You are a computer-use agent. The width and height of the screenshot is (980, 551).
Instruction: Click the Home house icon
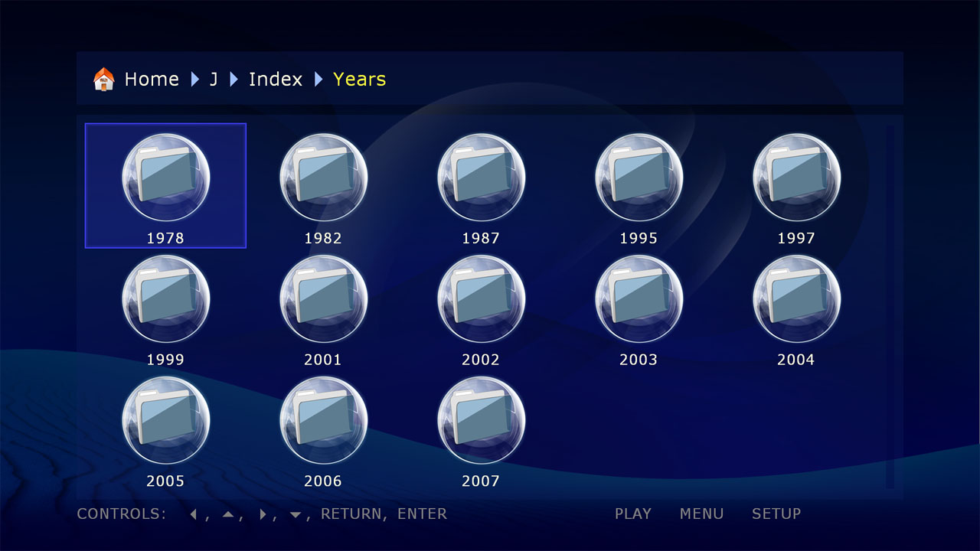pyautogui.click(x=103, y=80)
